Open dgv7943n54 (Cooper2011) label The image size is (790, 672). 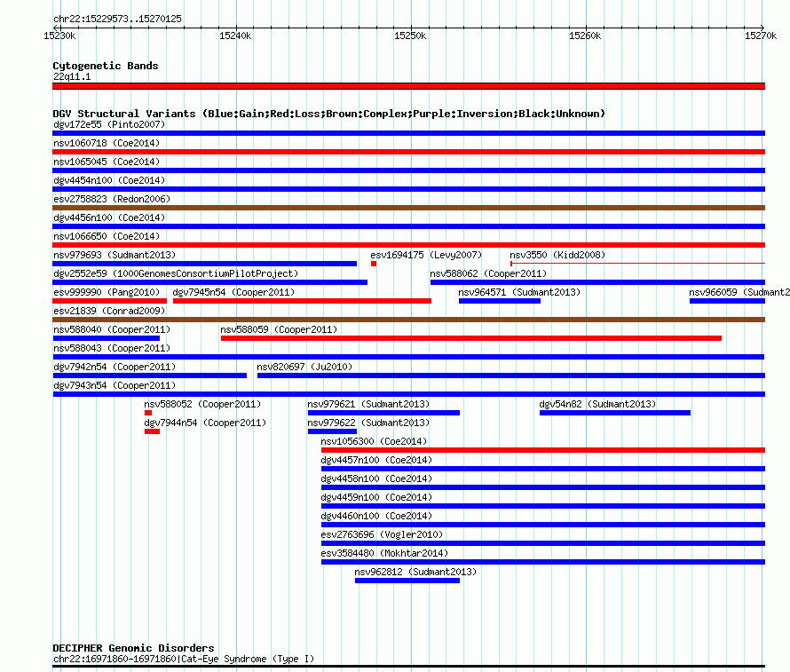(x=115, y=385)
